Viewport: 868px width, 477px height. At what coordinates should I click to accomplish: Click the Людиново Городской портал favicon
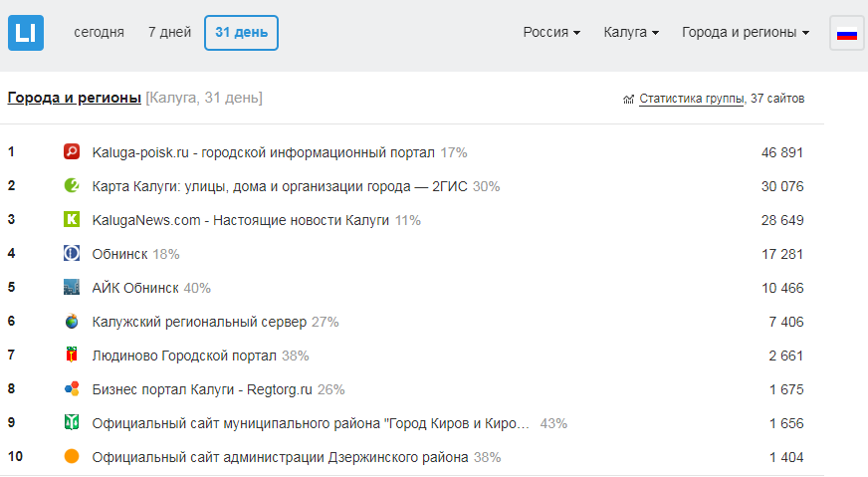click(72, 356)
